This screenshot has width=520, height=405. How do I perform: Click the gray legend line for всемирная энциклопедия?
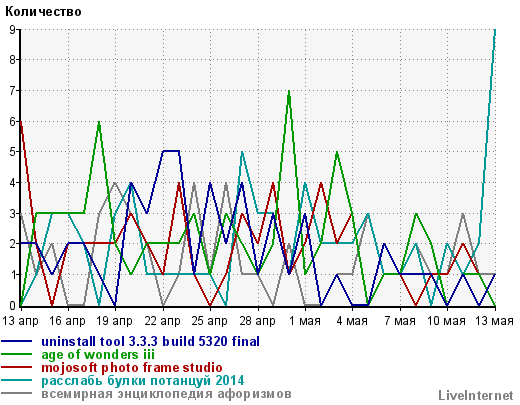17,394
